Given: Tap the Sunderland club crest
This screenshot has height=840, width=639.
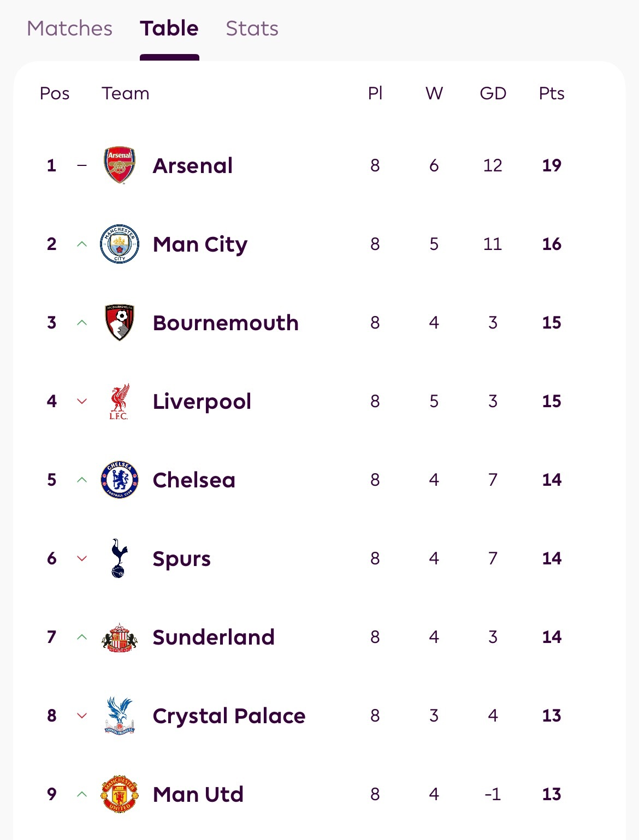Looking at the screenshot, I should [x=120, y=637].
